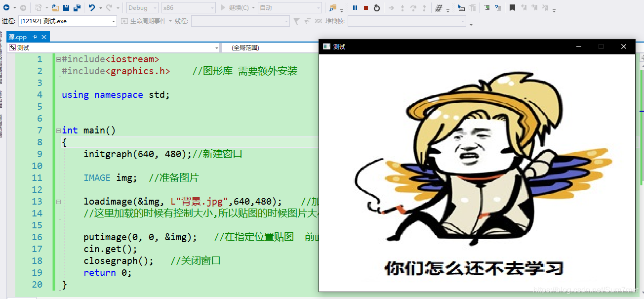
Task: Click the Comment selected lines icon
Action: [x=487, y=8]
